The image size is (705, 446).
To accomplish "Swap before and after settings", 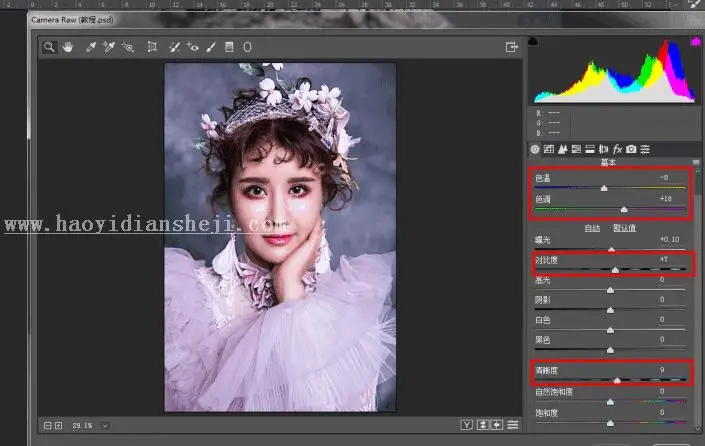I will coord(483,425).
